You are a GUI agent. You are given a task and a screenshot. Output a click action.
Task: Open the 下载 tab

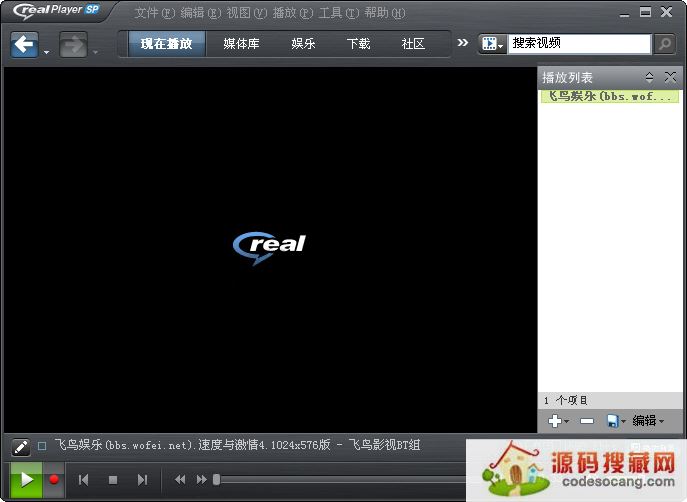(358, 44)
